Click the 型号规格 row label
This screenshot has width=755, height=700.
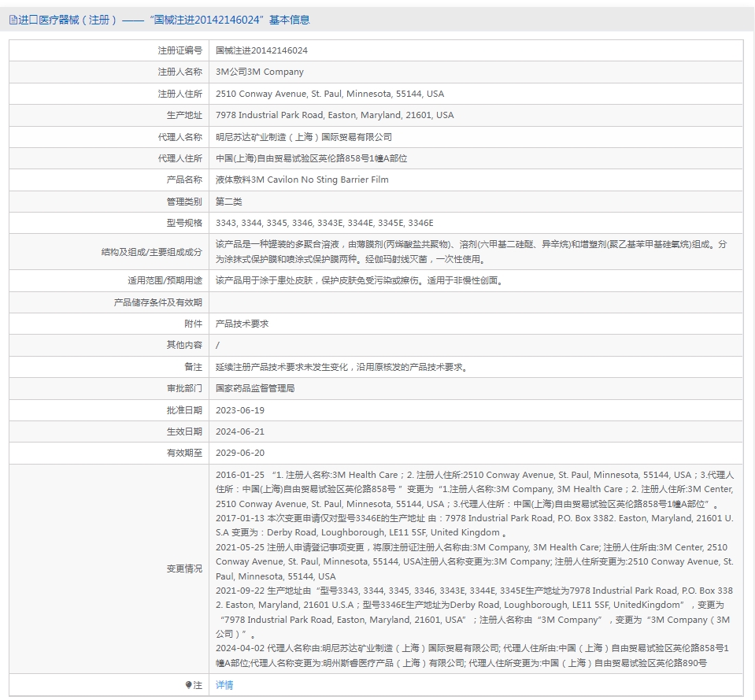pos(184,223)
